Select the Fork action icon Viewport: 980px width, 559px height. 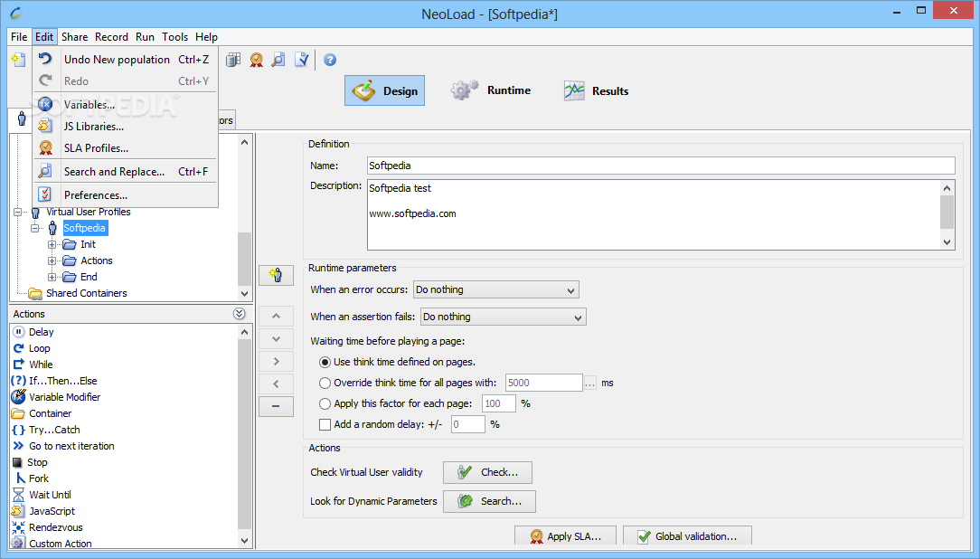(x=20, y=478)
